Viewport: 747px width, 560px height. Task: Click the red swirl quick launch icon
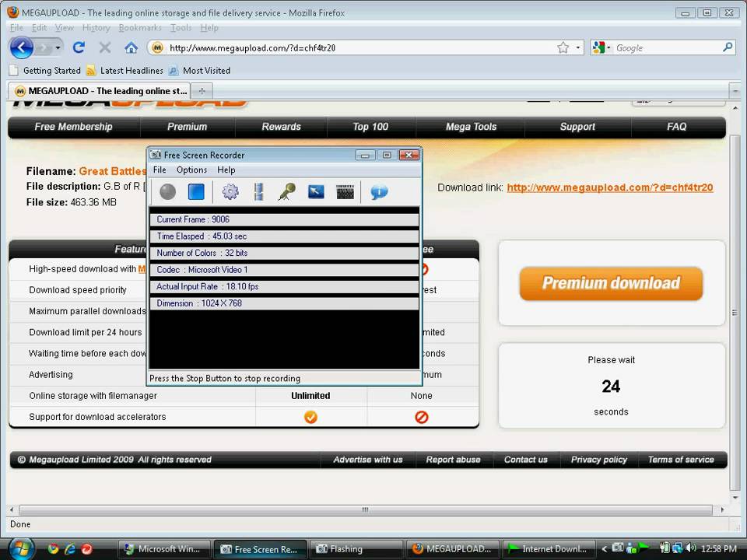[x=87, y=548]
